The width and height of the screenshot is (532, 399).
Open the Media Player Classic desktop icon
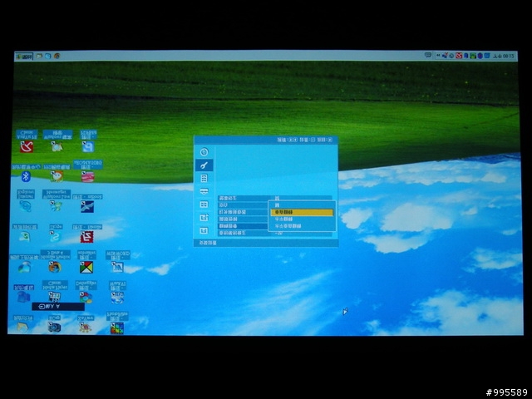point(55,297)
